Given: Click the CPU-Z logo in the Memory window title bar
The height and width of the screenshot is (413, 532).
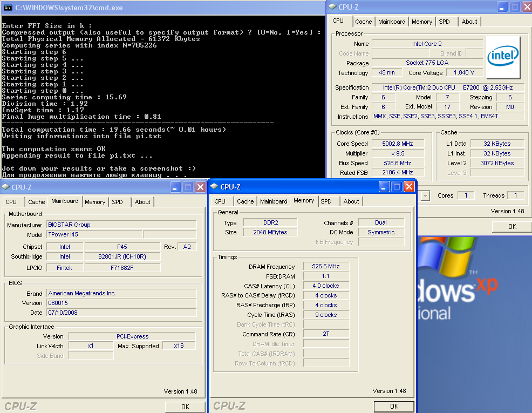Looking at the screenshot, I should click(214, 187).
